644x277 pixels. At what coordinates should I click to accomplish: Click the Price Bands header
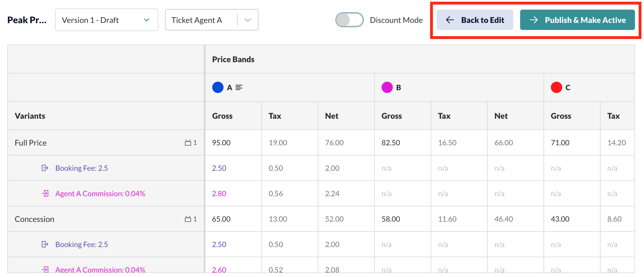(233, 59)
